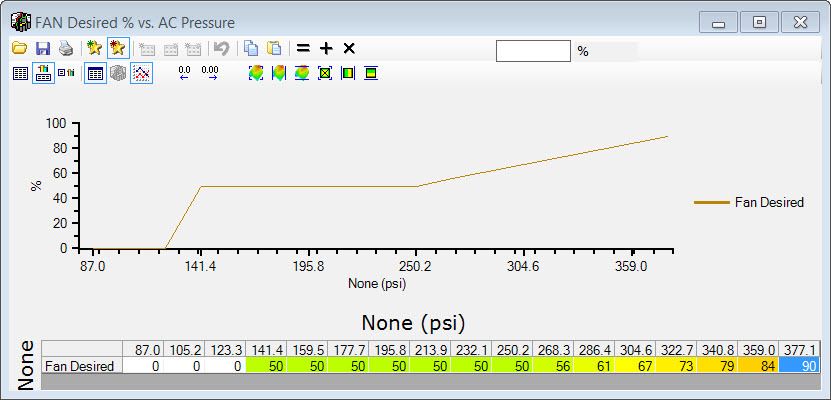Toggle the red-sparkle star favorite icon

tap(118, 48)
